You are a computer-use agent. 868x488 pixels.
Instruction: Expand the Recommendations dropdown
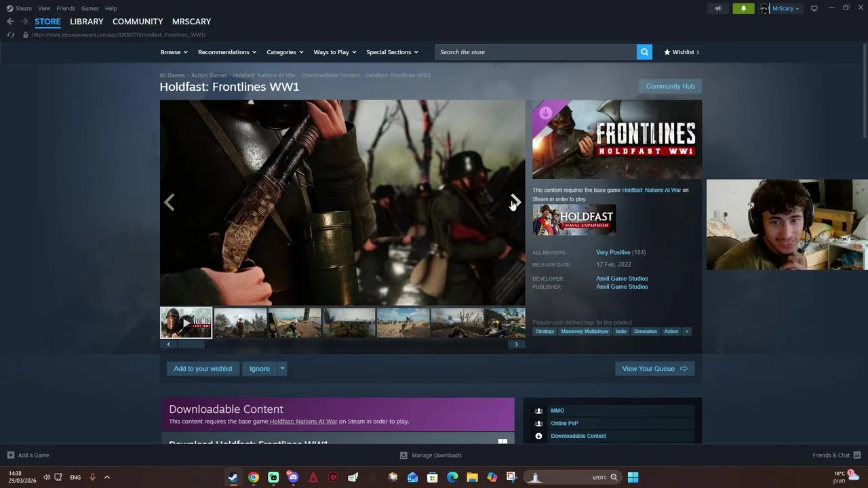pos(227,52)
